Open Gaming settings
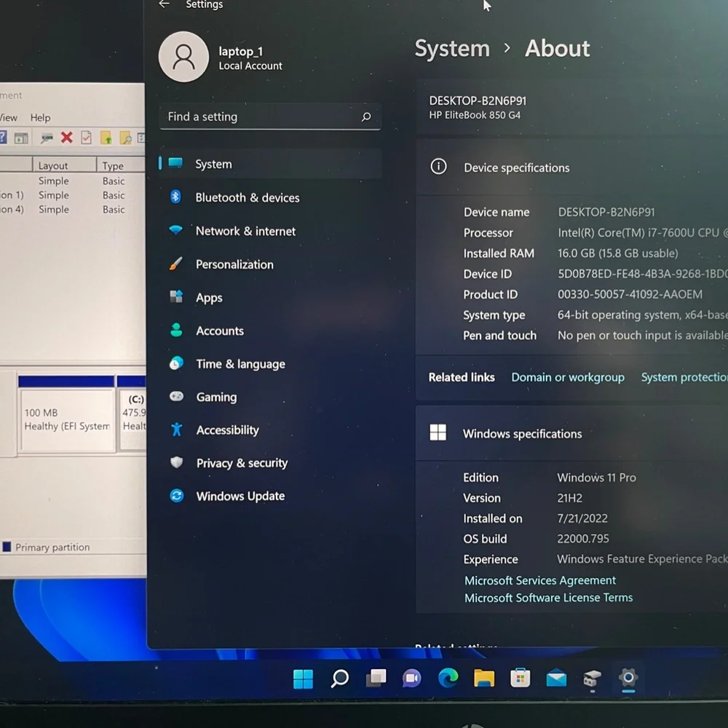Image resolution: width=728 pixels, height=728 pixels. point(271,397)
